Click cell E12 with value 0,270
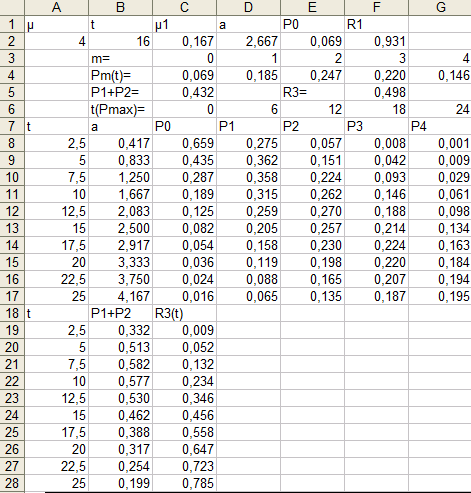Image resolution: width=471 pixels, height=493 pixels. point(312,211)
